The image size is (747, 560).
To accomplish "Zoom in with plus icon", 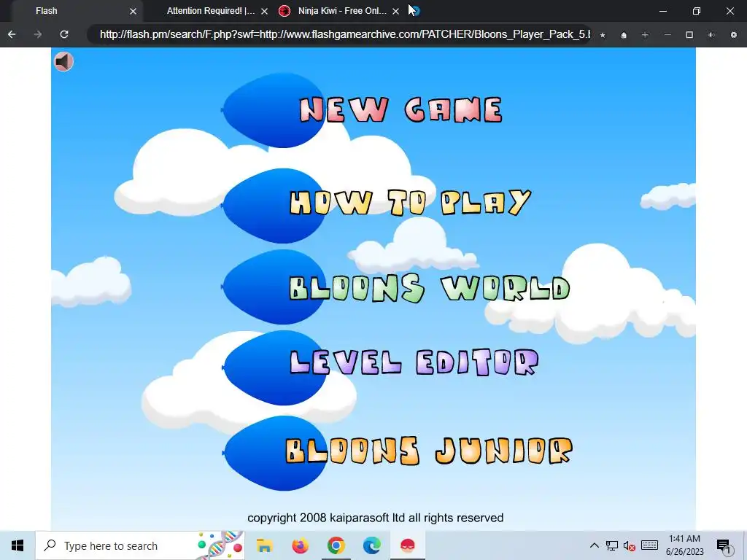I will point(645,35).
